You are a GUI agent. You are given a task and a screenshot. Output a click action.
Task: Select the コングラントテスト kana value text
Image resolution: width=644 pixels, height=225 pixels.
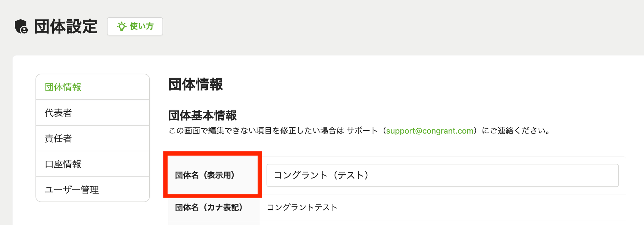[302, 207]
